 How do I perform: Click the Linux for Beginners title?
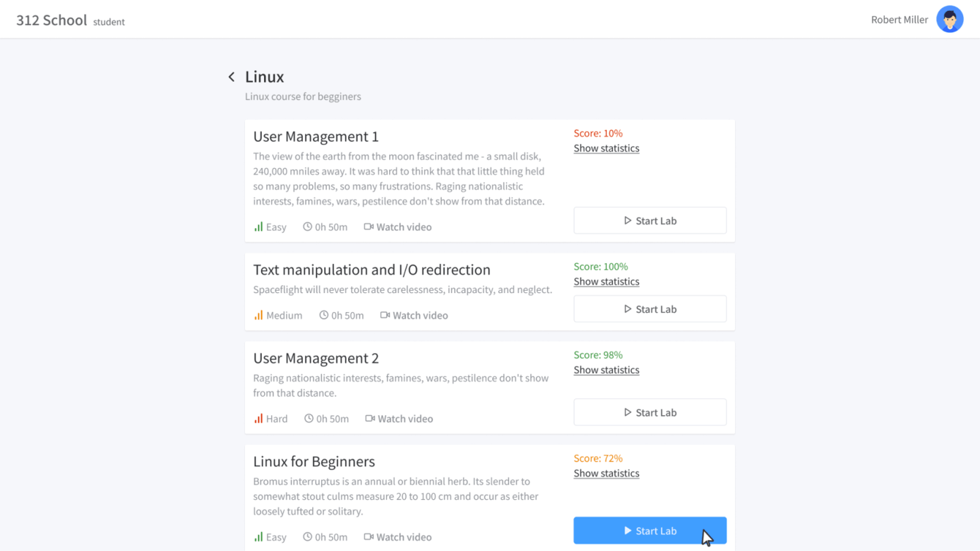(314, 461)
